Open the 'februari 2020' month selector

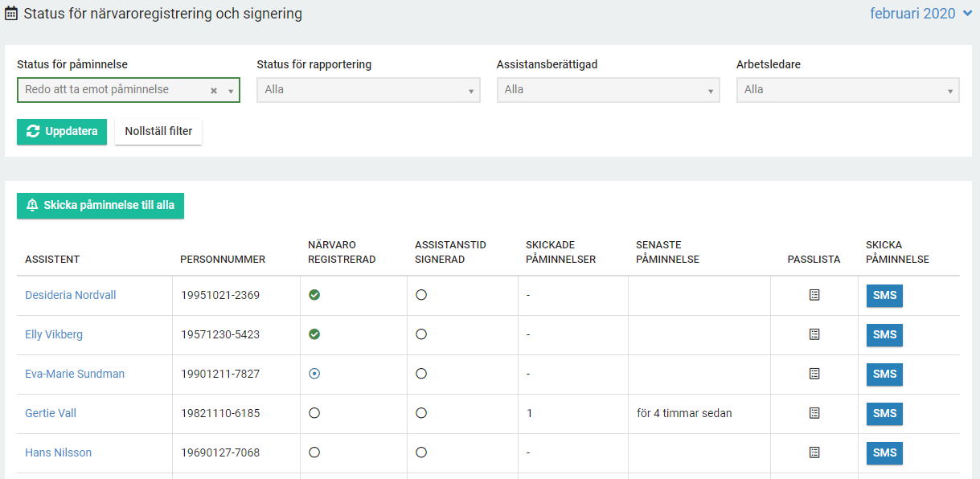[921, 14]
